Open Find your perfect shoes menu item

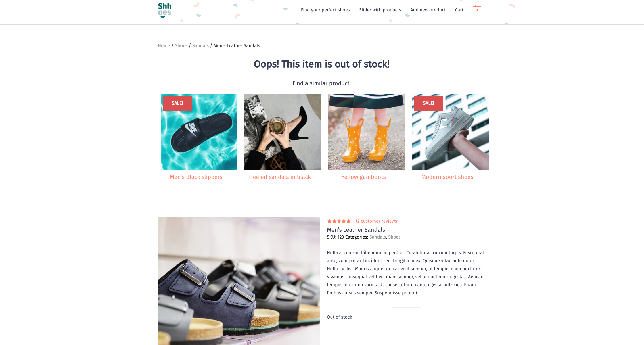pyautogui.click(x=325, y=10)
